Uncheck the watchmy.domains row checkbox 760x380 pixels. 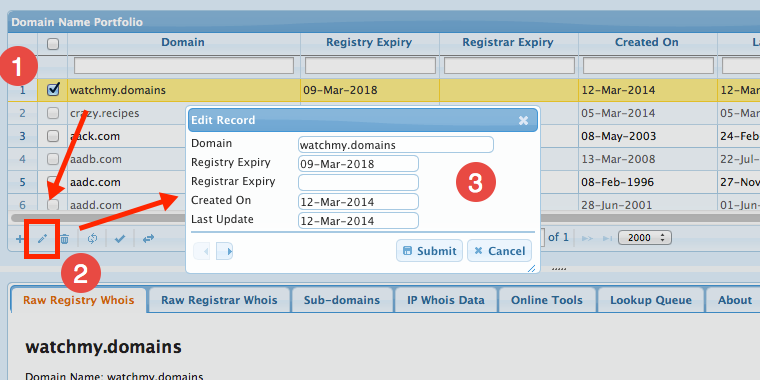coord(53,89)
